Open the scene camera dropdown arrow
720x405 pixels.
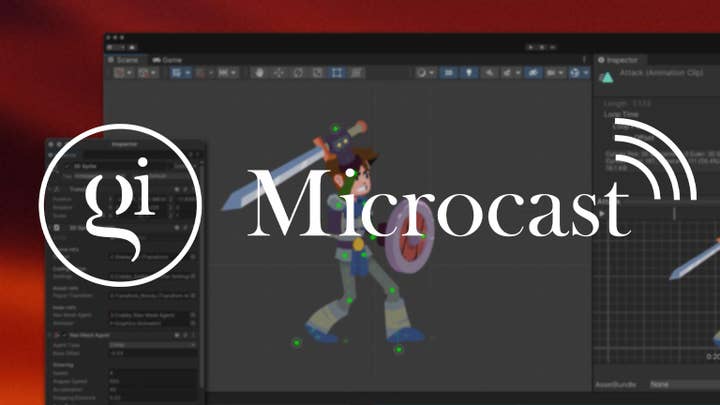coord(562,73)
